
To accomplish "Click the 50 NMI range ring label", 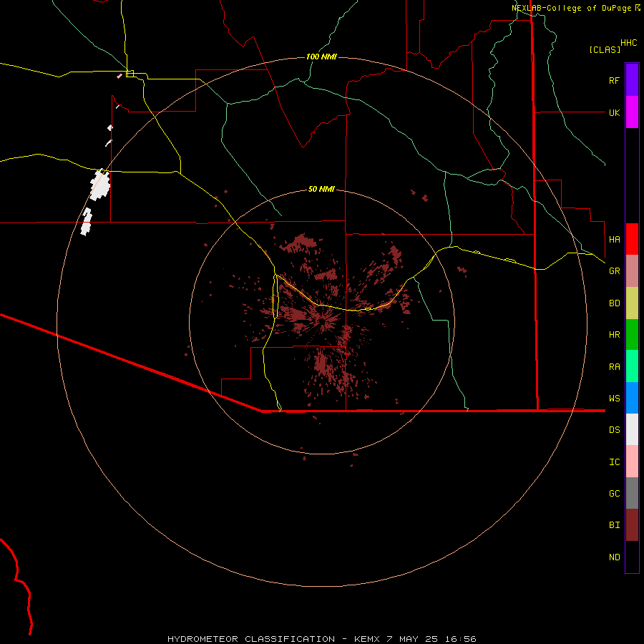I will [x=321, y=189].
